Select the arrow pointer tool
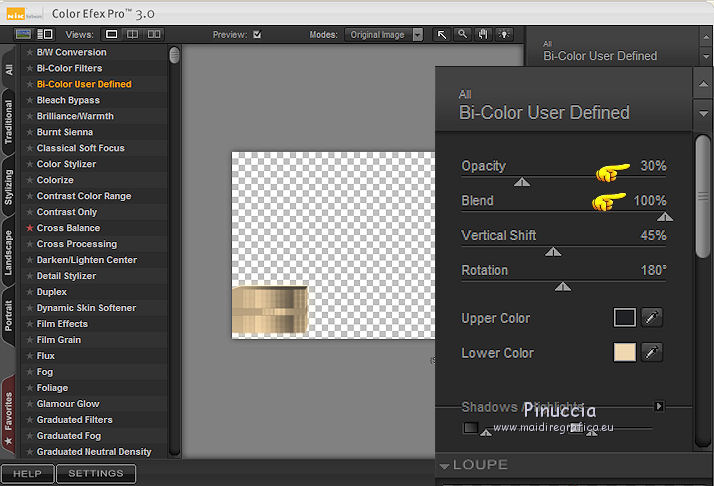This screenshot has width=714, height=486. pos(442,34)
